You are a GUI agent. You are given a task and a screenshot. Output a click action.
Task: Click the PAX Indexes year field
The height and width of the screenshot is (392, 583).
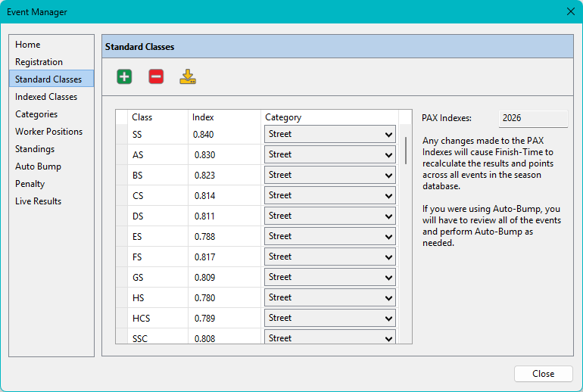coord(533,118)
